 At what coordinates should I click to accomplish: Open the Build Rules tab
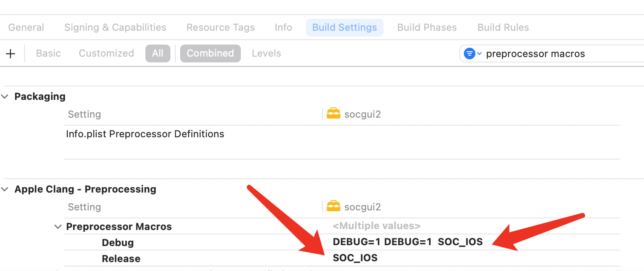[x=503, y=28]
